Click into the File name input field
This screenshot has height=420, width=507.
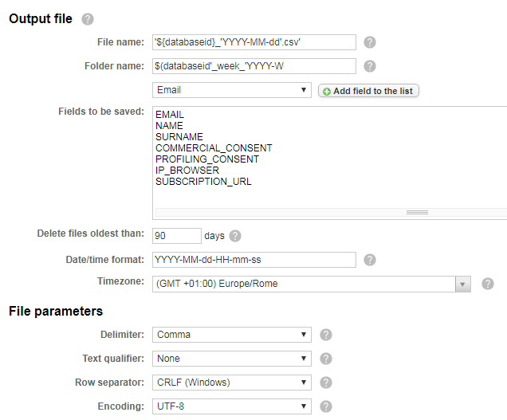coord(253,43)
